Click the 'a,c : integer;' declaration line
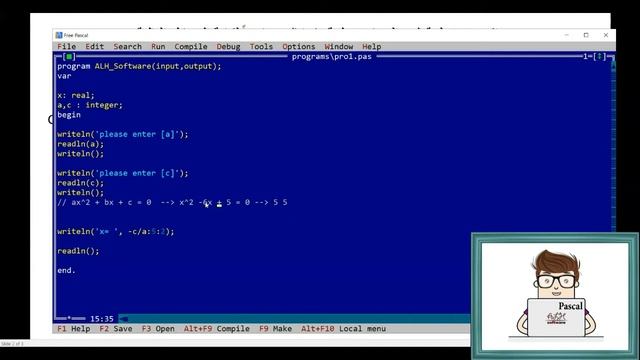The height and width of the screenshot is (360, 640). coord(90,105)
